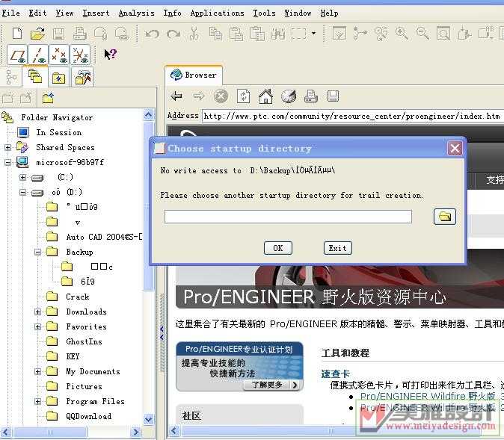Screen dimensions: 504x440
Task: Refresh the browser page
Action: coord(243,96)
